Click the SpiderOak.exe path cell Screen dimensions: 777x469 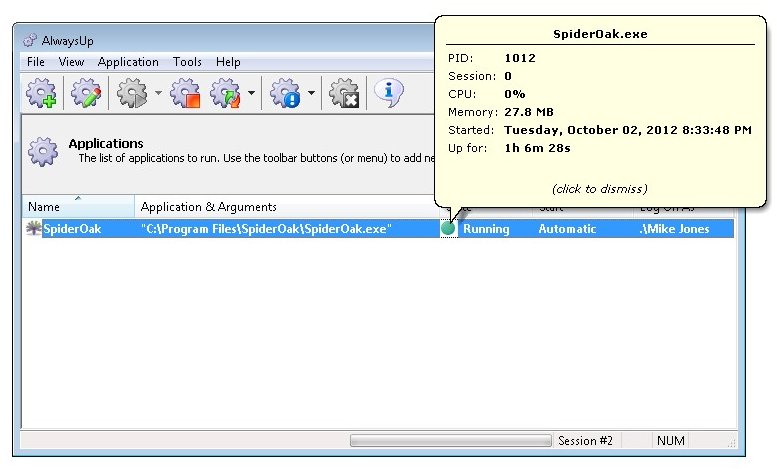tap(267, 229)
